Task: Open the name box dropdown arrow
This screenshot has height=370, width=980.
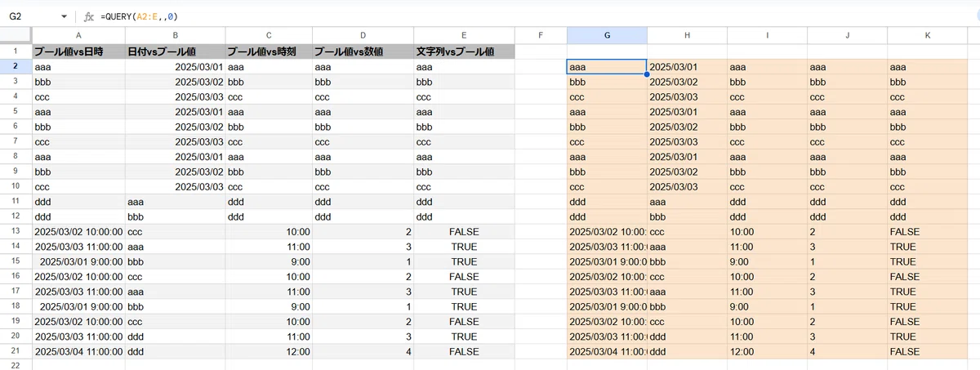Action: tap(65, 16)
